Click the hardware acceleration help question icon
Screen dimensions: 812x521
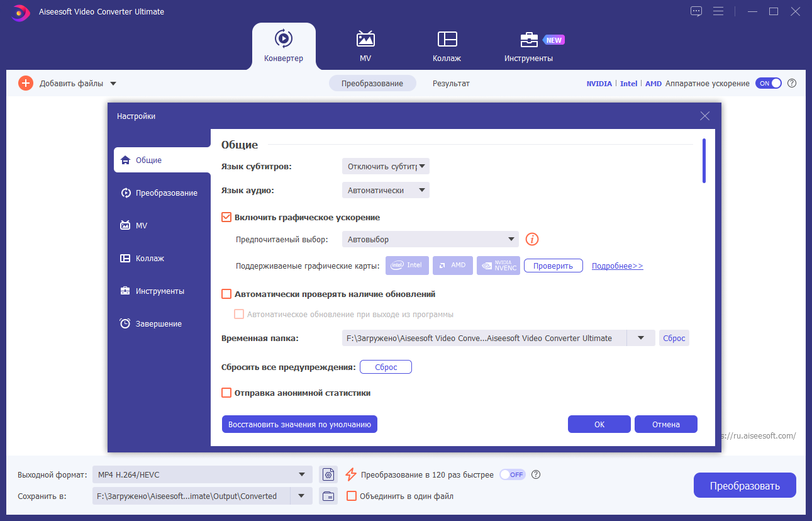[792, 83]
